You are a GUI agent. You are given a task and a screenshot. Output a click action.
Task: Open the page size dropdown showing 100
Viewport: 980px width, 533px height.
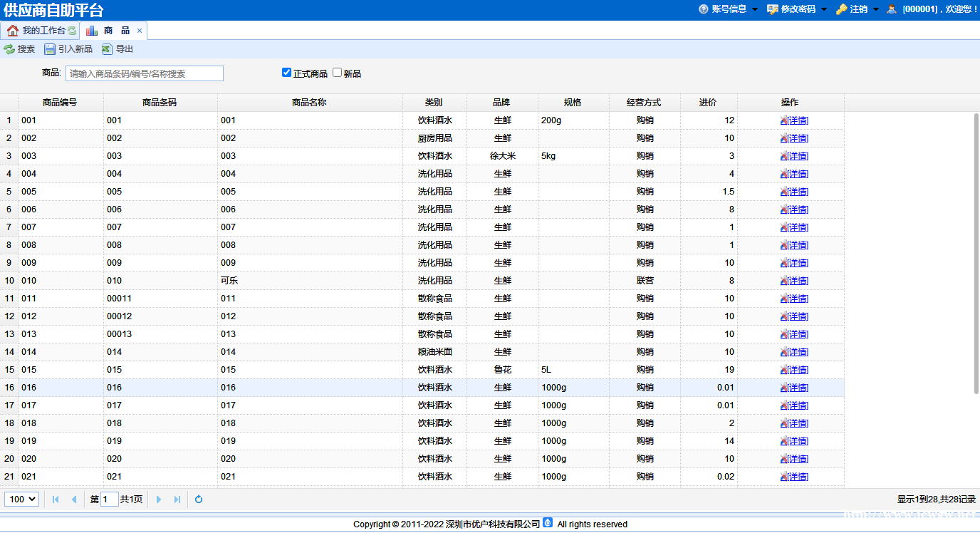click(x=22, y=500)
